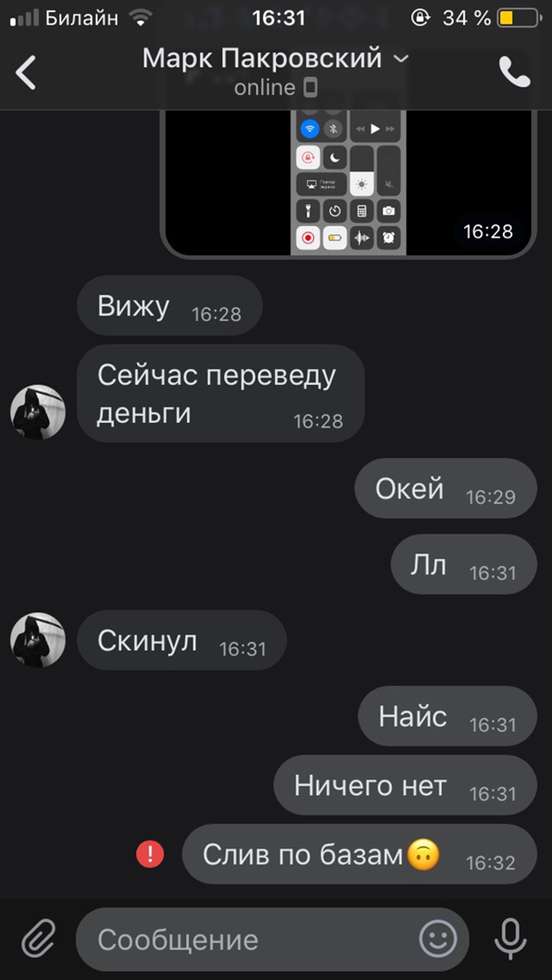
Task: Call Марк Пакровский with phone icon
Action: [x=515, y=72]
